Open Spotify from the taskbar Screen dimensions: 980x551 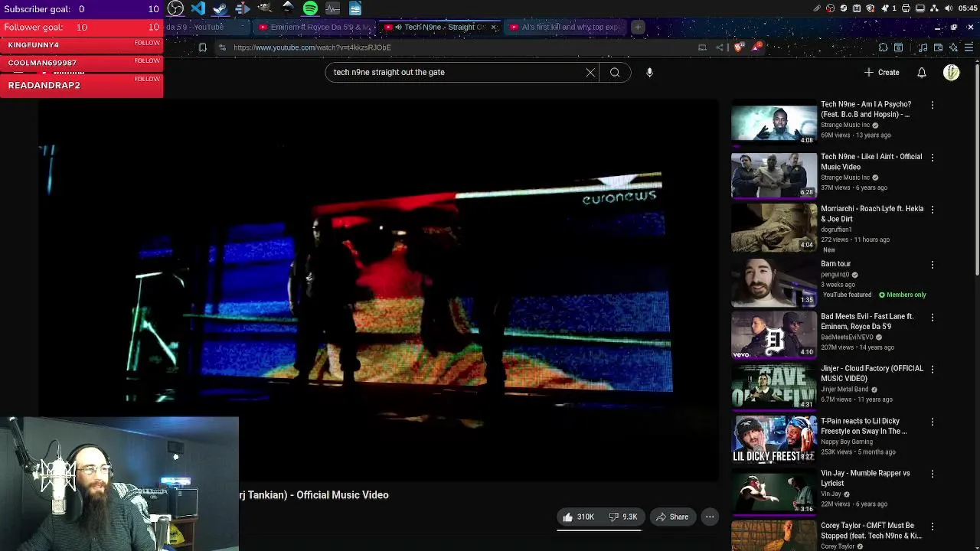coord(310,8)
